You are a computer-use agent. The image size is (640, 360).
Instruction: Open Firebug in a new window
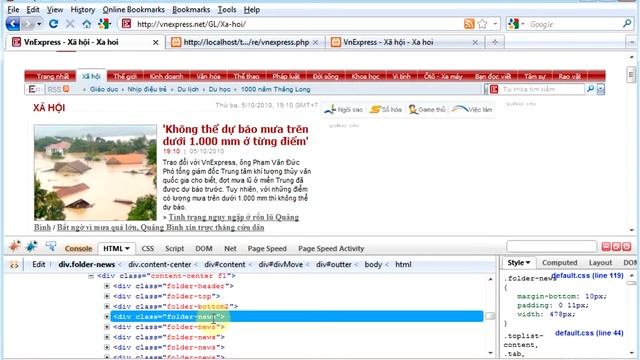pos(616,246)
